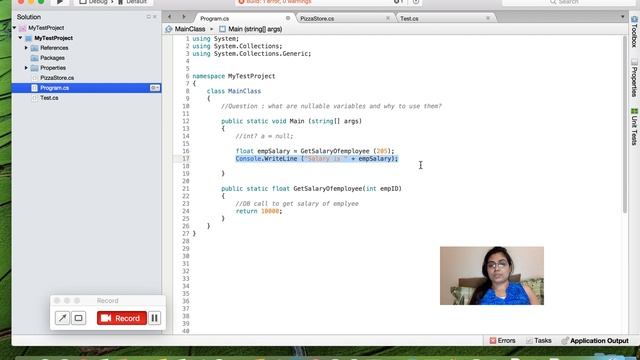The image size is (640, 360).
Task: Click 'namespace MyTestProject' in the code
Action: 234,76
